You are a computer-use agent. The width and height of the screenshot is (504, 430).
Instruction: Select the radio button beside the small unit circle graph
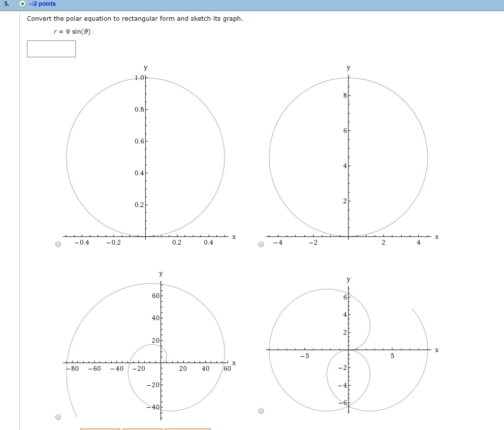[x=59, y=244]
